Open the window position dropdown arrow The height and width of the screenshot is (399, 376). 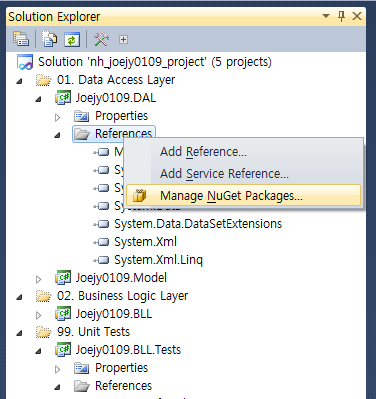[x=326, y=16]
